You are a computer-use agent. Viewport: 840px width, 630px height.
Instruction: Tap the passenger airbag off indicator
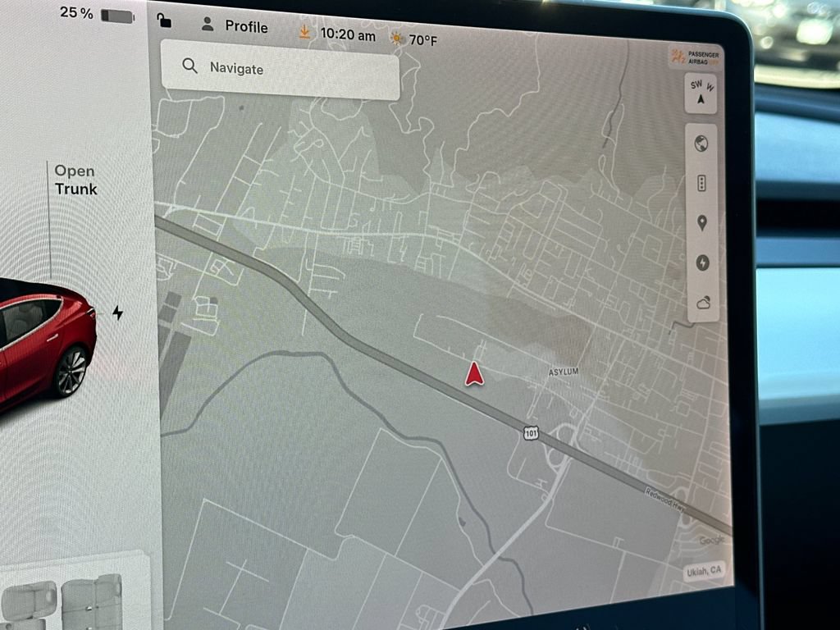(696, 57)
